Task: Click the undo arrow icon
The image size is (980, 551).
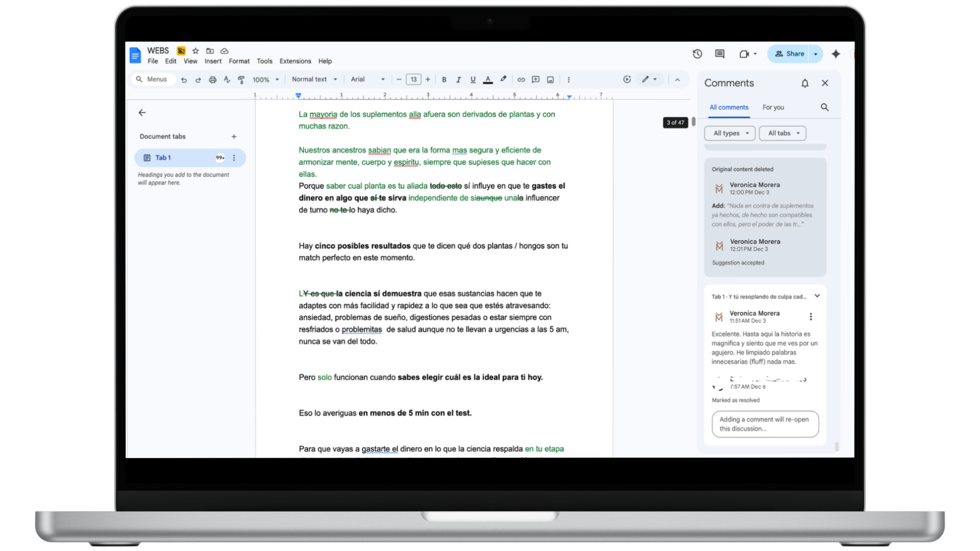Action: click(184, 80)
